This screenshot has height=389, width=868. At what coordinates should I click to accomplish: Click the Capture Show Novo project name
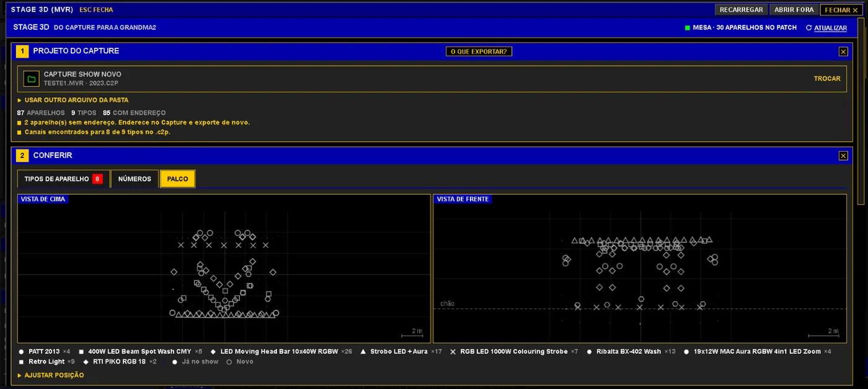tap(82, 74)
